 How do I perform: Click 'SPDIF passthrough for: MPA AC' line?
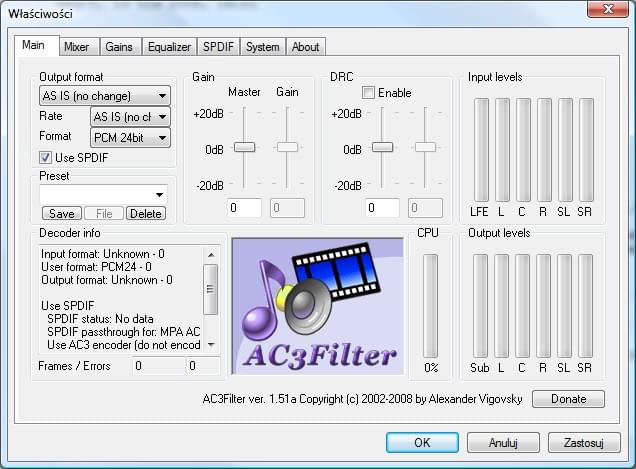click(124, 332)
